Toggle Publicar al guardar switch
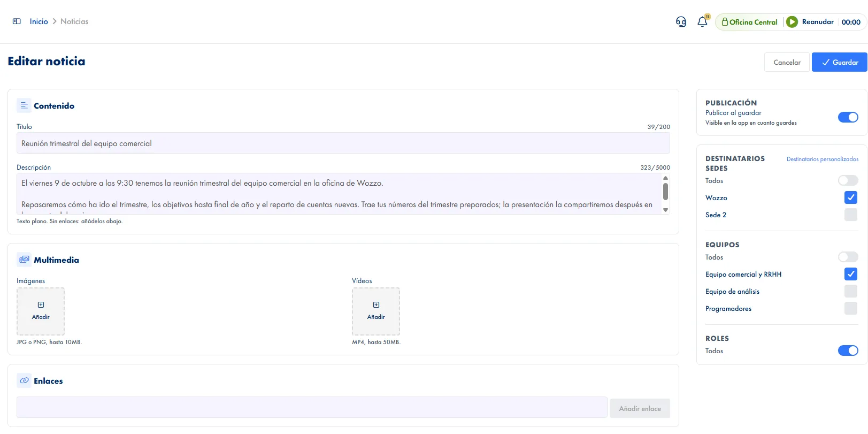Viewport: 868px width, 434px height. click(x=848, y=117)
